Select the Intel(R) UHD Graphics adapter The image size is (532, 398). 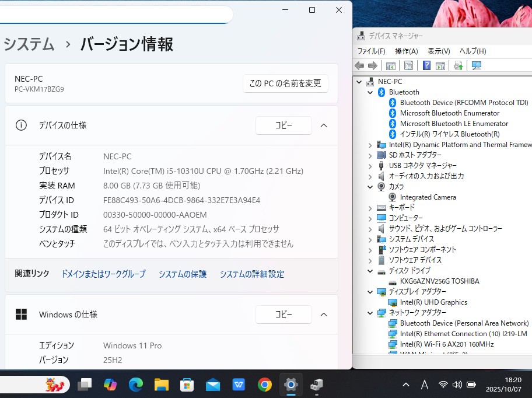433,302
